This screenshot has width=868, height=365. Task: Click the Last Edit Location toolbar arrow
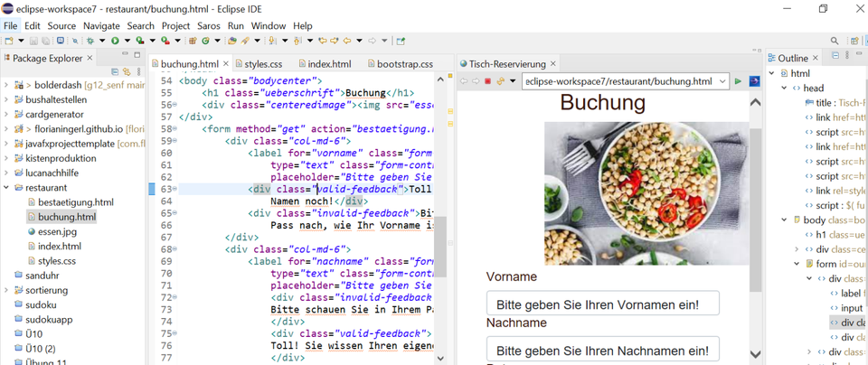pyautogui.click(x=323, y=41)
